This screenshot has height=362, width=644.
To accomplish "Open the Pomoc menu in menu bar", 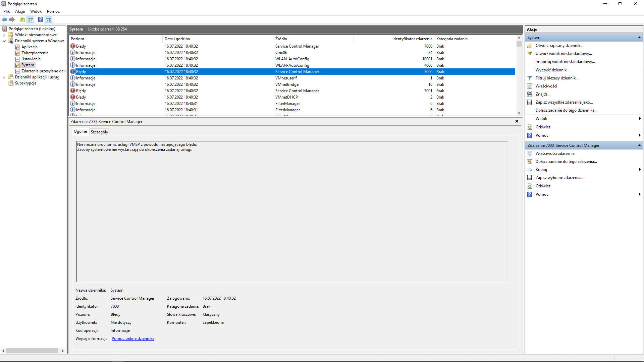I will click(x=53, y=11).
